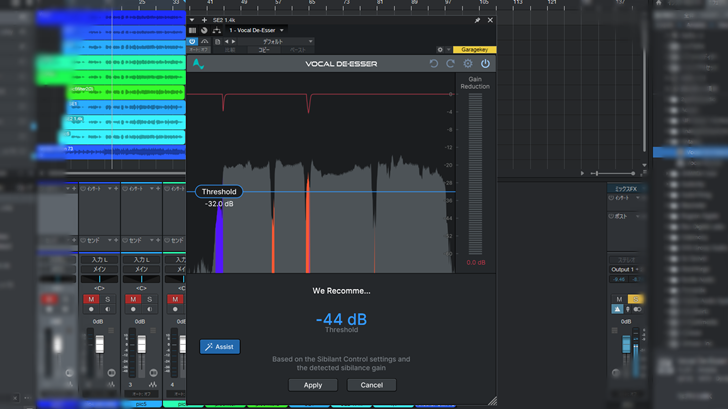Mute mixer channel 4
The image size is (728, 409).
click(175, 299)
